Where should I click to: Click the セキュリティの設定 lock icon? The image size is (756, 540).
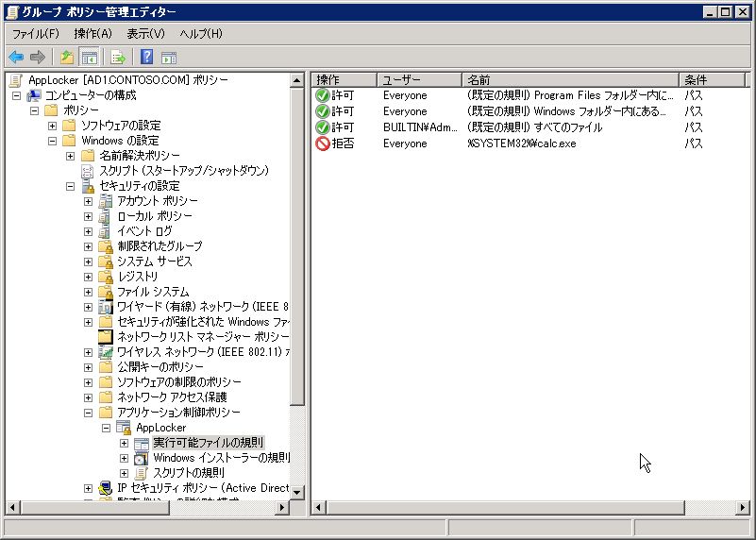pos(88,186)
